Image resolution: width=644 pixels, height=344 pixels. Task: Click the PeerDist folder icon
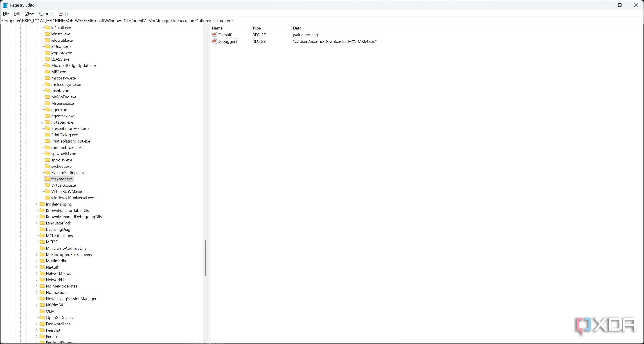click(x=42, y=330)
